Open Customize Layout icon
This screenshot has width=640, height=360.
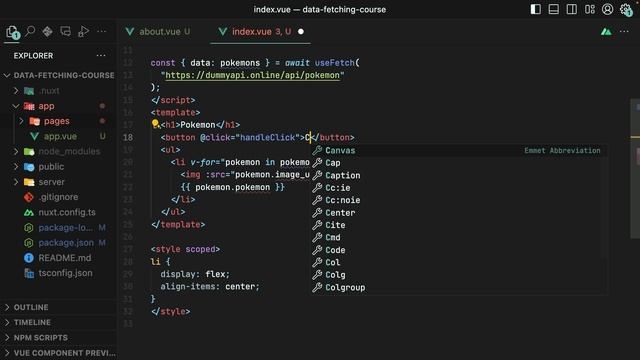tap(589, 9)
